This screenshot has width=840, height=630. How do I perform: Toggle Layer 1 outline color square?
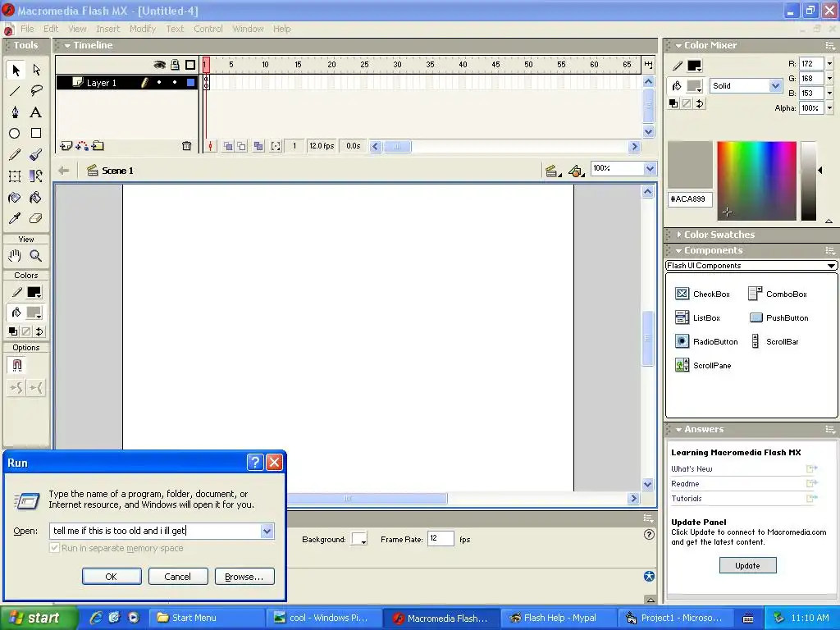click(190, 83)
